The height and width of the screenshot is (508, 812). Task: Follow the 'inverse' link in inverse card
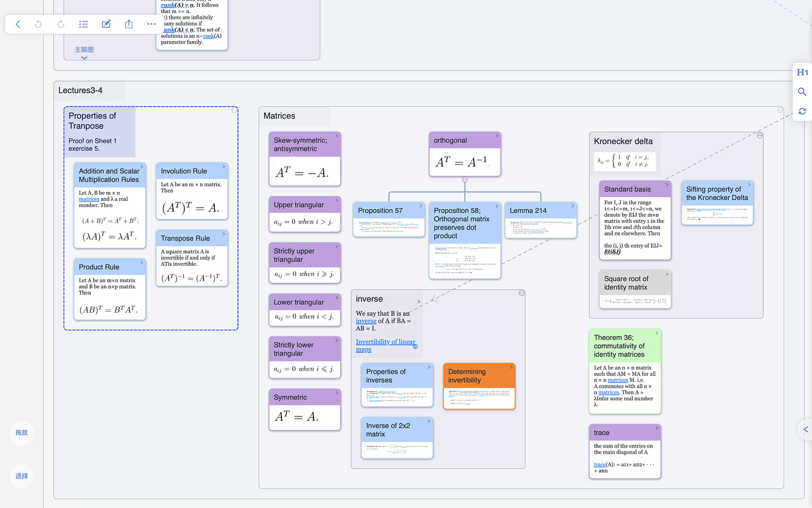pos(366,321)
